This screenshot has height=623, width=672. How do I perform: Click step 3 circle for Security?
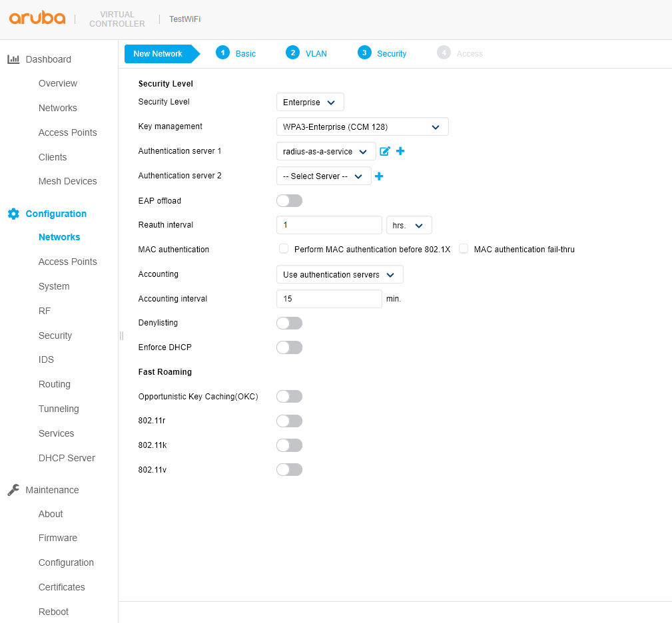(x=364, y=53)
